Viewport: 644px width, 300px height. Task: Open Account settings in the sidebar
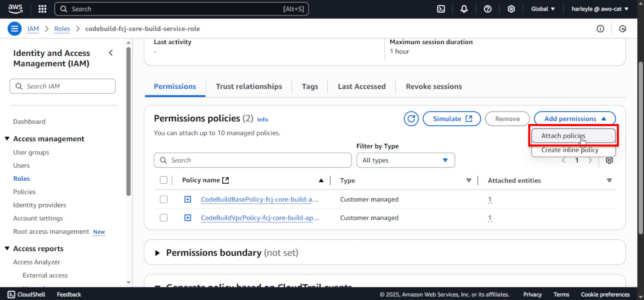[38, 218]
